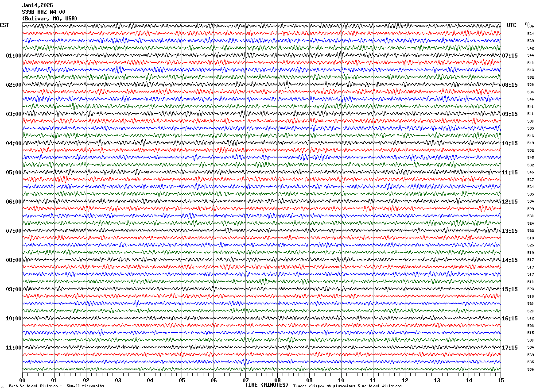Click the Traces clipped at plus/minus footnote

pos(347,386)
